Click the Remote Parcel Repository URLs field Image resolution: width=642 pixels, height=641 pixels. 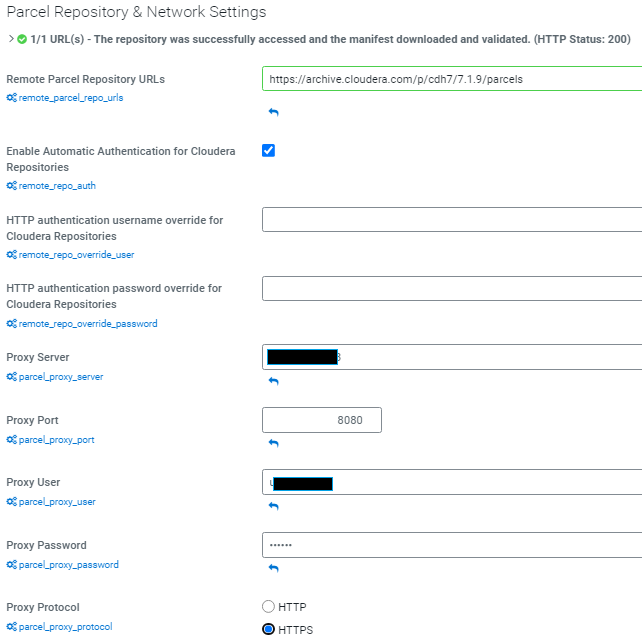tap(452, 79)
